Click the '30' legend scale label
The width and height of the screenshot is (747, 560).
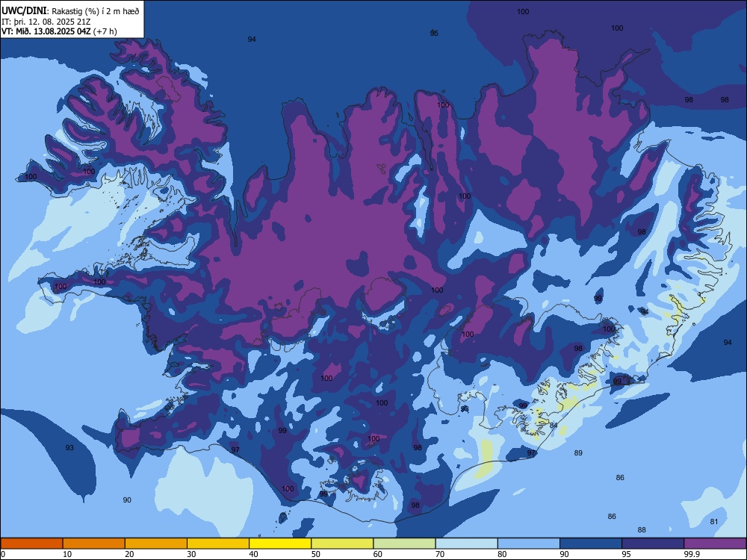point(191,554)
